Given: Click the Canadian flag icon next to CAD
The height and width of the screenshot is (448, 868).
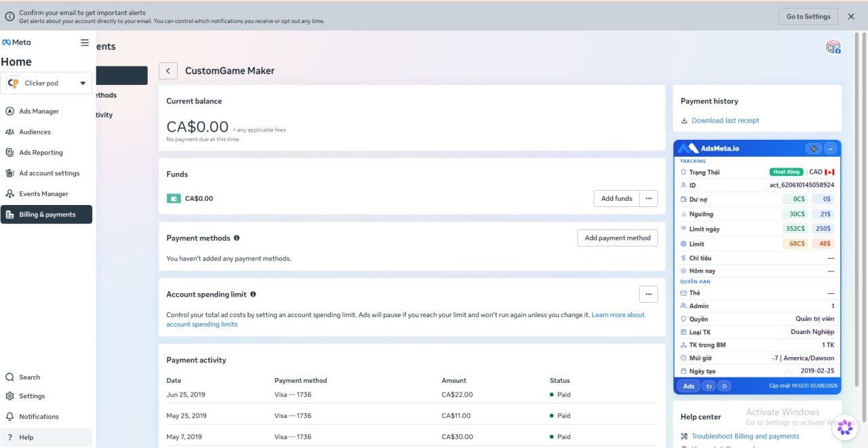Looking at the screenshot, I should [x=829, y=172].
